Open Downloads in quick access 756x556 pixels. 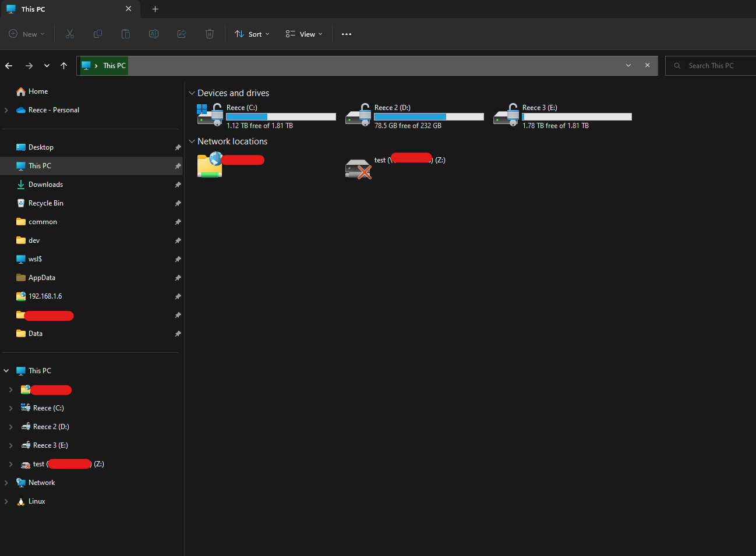pos(45,185)
